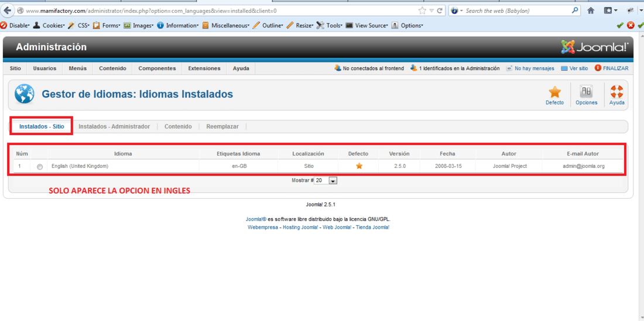Open the address bar history dropdown arrow
This screenshot has width=644, height=321.
(431, 11)
